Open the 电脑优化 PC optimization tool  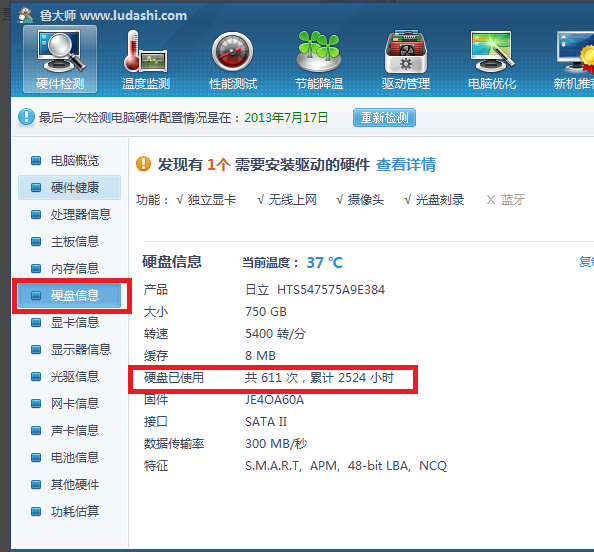[x=492, y=59]
